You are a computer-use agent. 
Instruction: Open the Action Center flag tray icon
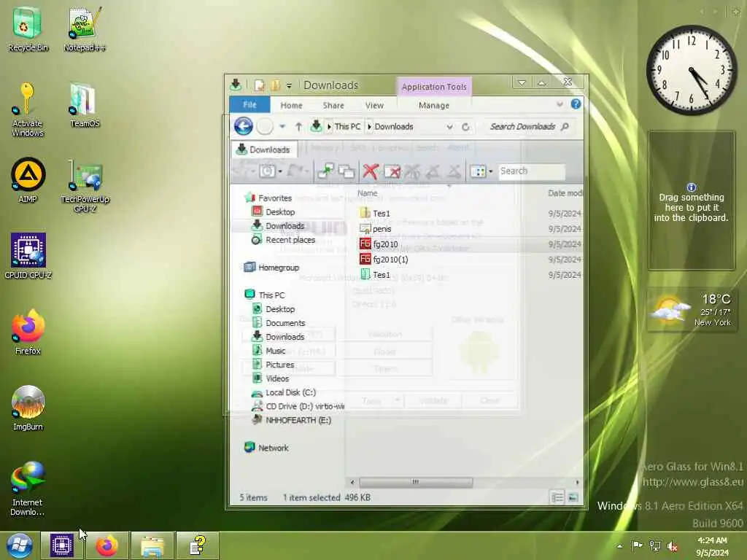click(x=637, y=546)
